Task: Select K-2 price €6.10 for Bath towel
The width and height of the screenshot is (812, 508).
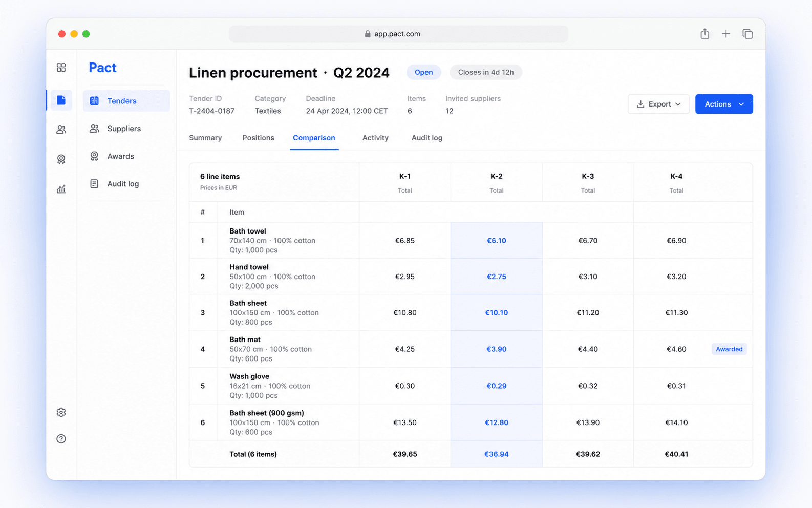Action: coord(496,241)
